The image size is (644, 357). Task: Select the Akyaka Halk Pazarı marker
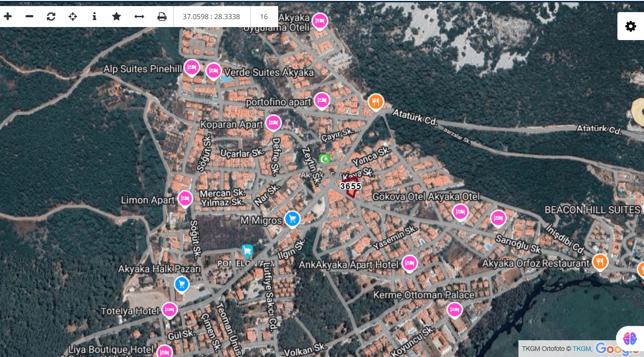182,283
